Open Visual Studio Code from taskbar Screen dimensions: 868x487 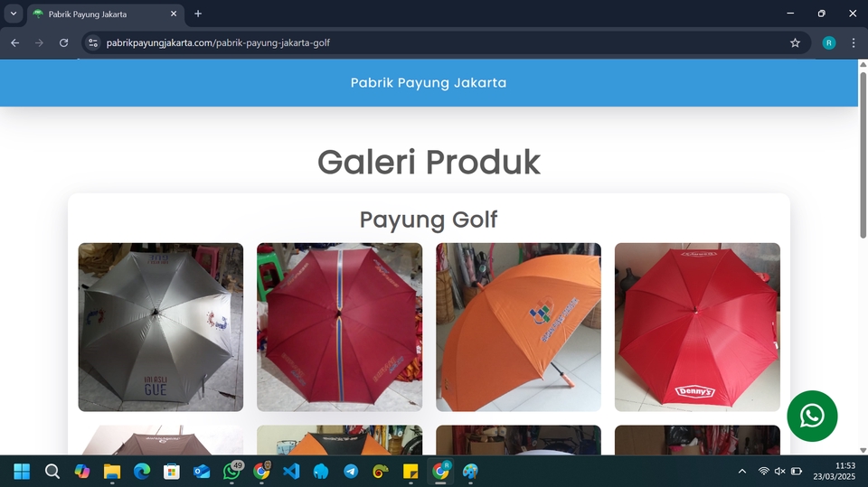(291, 472)
